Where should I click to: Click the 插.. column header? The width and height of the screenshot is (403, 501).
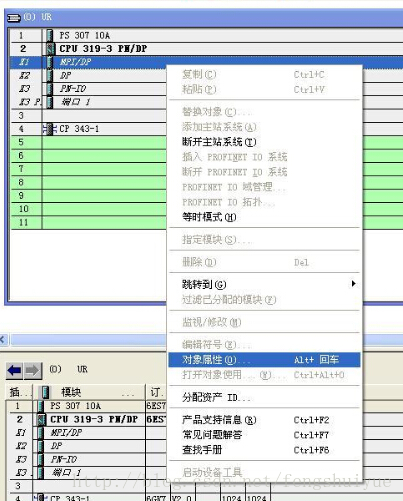19,392
